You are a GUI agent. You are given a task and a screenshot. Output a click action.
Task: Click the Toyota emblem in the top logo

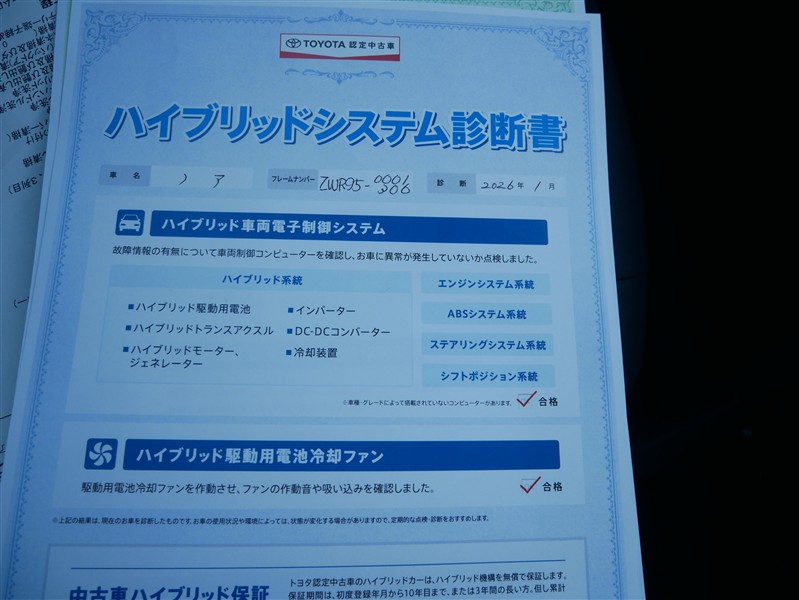(x=293, y=43)
